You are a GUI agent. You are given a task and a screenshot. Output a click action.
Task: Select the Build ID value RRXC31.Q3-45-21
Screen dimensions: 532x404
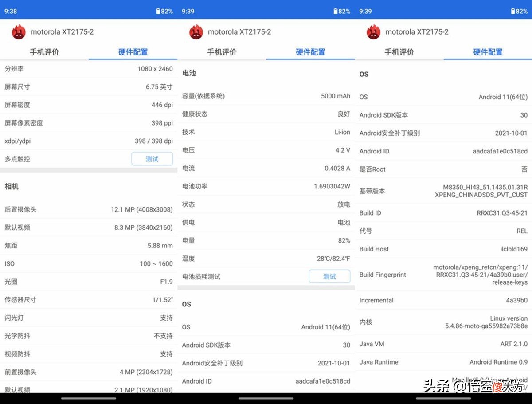coord(502,213)
